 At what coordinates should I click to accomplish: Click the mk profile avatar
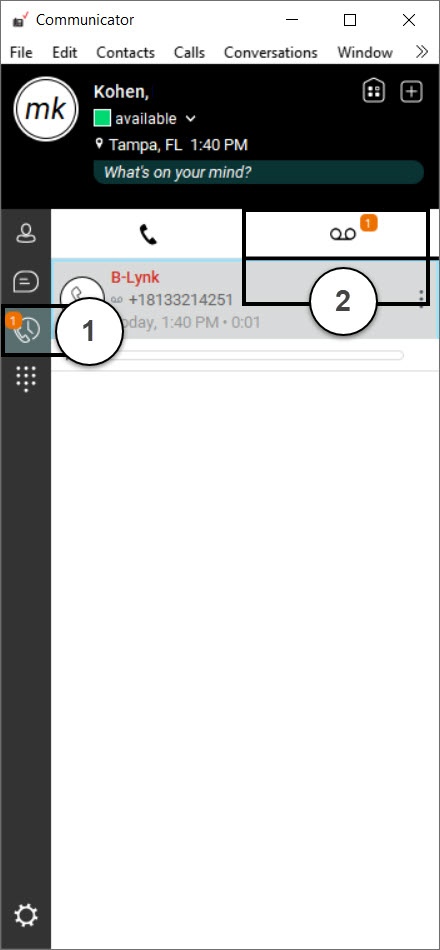(45, 109)
